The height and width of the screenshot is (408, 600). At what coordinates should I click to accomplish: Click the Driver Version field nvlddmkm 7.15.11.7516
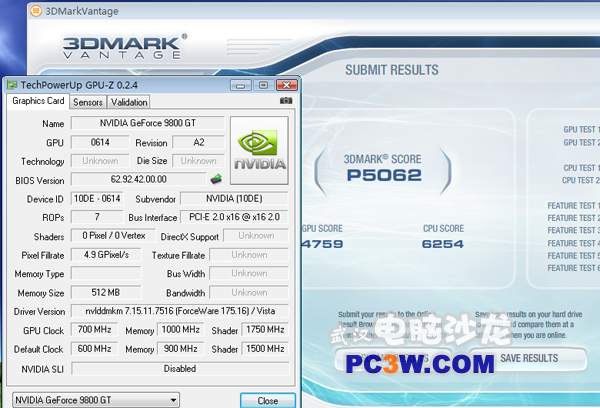(x=180, y=311)
